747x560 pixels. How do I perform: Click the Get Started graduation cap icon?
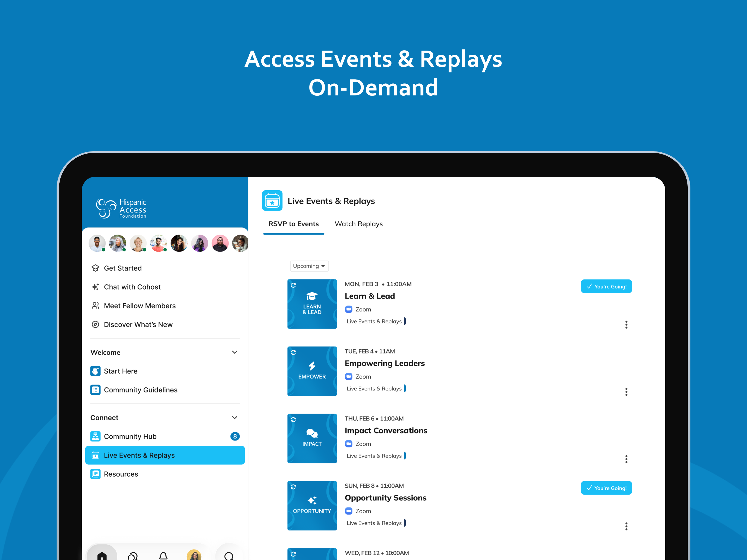pyautogui.click(x=95, y=268)
